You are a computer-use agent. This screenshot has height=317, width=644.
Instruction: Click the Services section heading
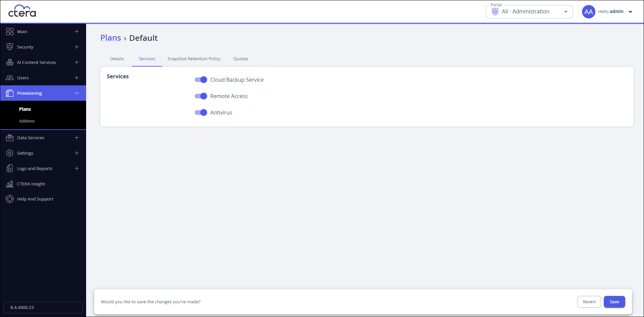coord(118,76)
